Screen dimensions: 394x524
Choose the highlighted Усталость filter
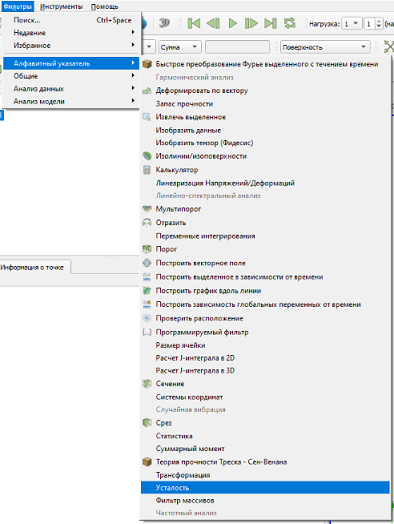265,488
